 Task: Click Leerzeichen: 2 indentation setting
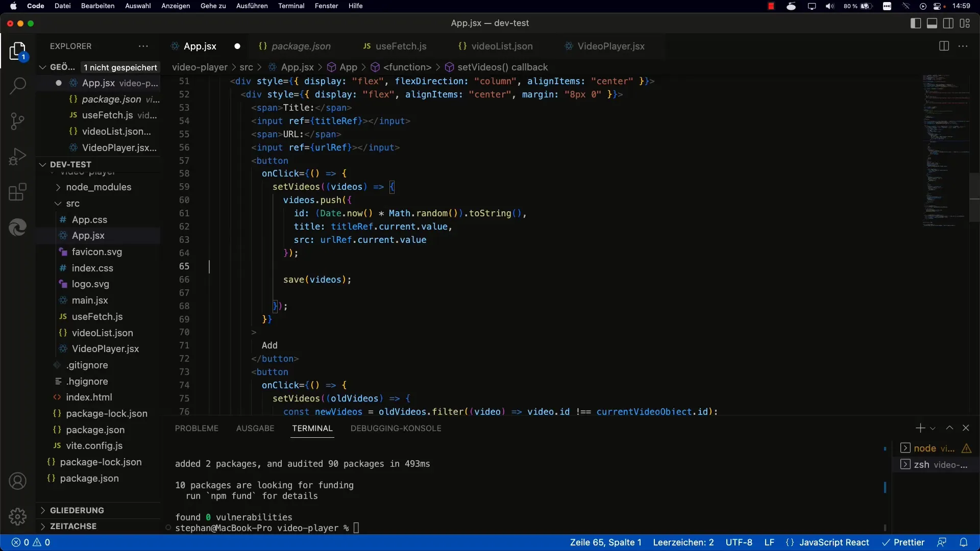[683, 542]
